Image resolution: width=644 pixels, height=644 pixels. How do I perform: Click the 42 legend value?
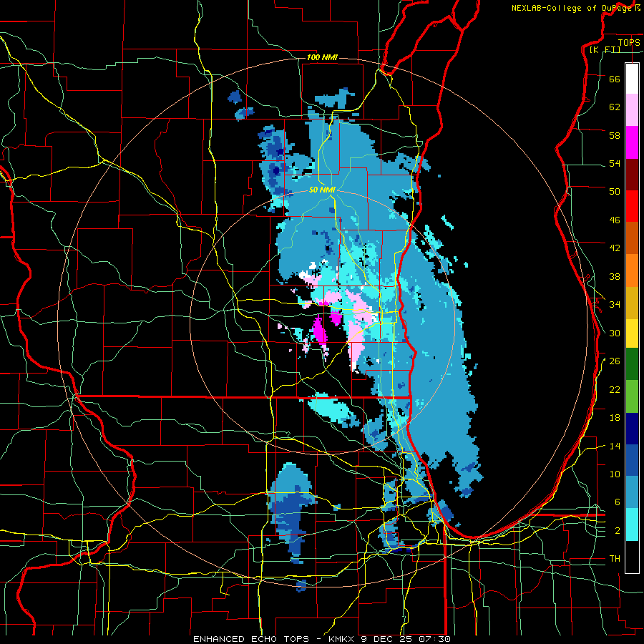[615, 248]
